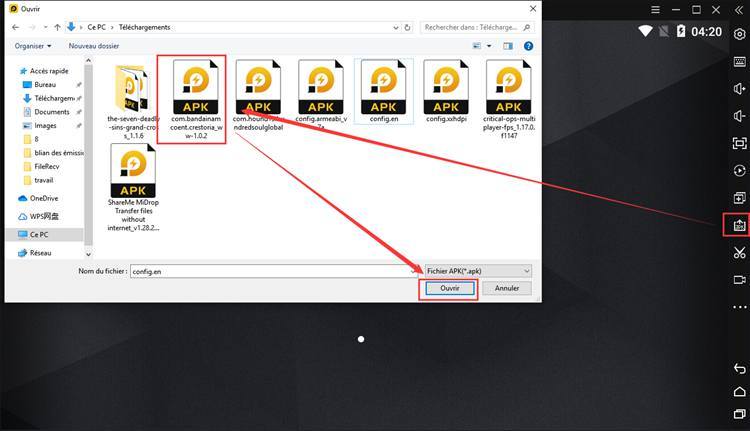Select the-seven-deadly-sins-grand-cross folder

coord(133,101)
